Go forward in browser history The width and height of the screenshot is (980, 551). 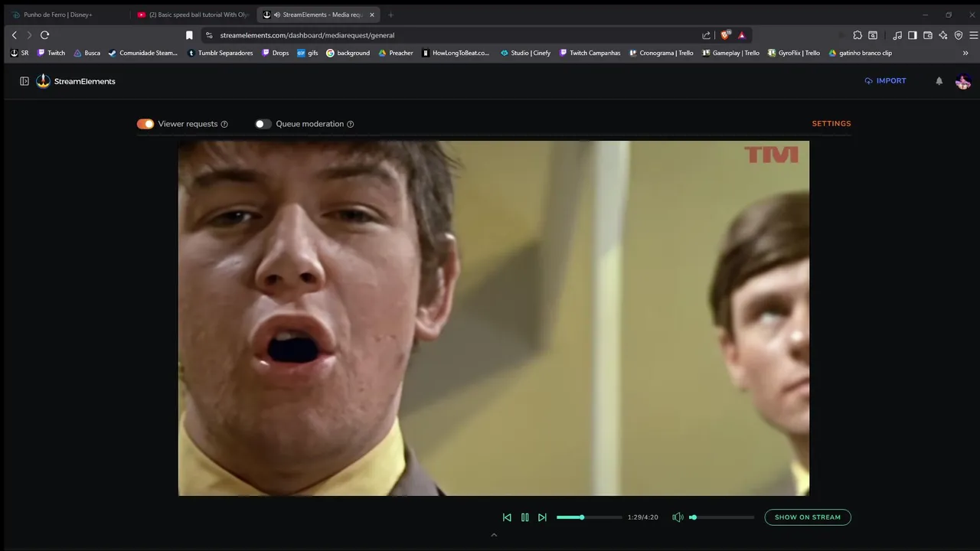pyautogui.click(x=29, y=35)
